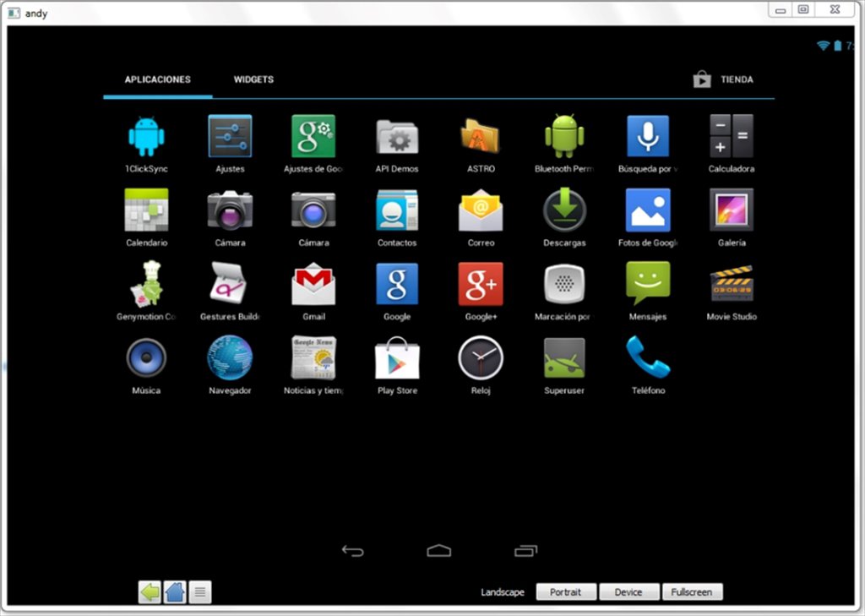Open the Tienda store link

point(723,79)
